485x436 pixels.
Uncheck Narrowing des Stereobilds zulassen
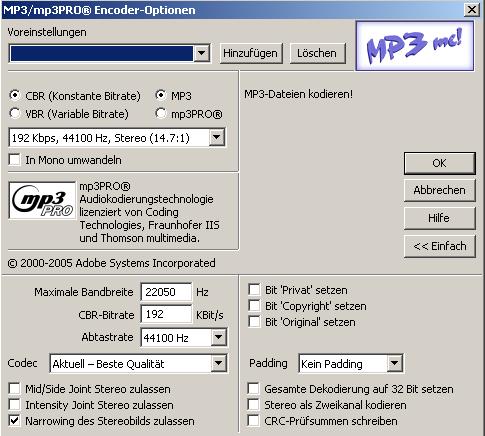(x=15, y=421)
